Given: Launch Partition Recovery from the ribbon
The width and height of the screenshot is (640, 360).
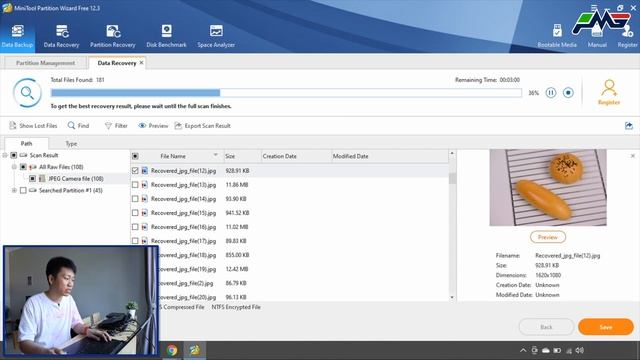Looking at the screenshot, I should (x=113, y=36).
